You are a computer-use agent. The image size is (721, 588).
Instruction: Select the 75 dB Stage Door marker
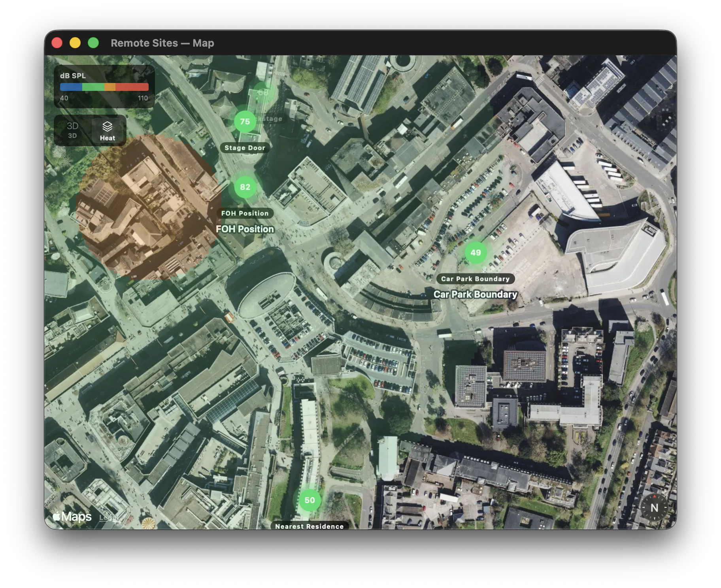point(245,121)
